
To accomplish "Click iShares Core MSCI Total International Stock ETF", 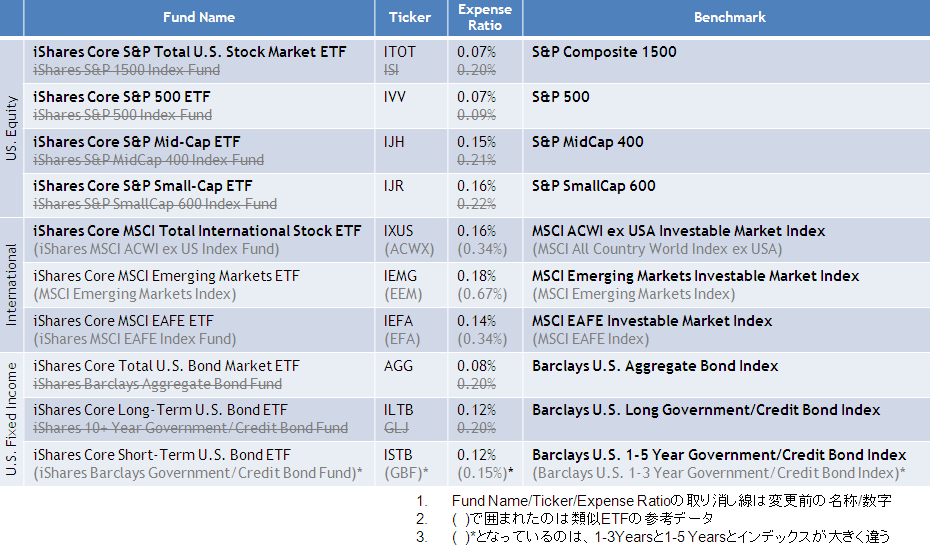I will point(197,231).
